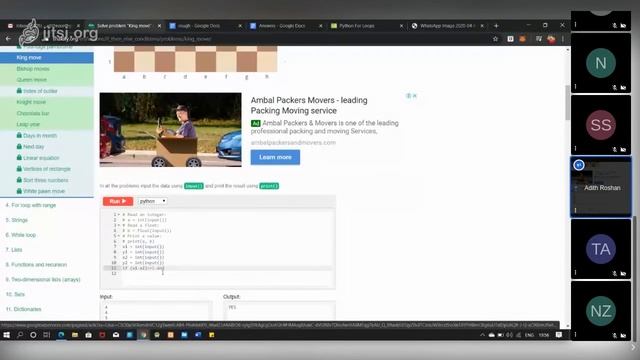Open the Word icon on the taskbar

click(198, 335)
